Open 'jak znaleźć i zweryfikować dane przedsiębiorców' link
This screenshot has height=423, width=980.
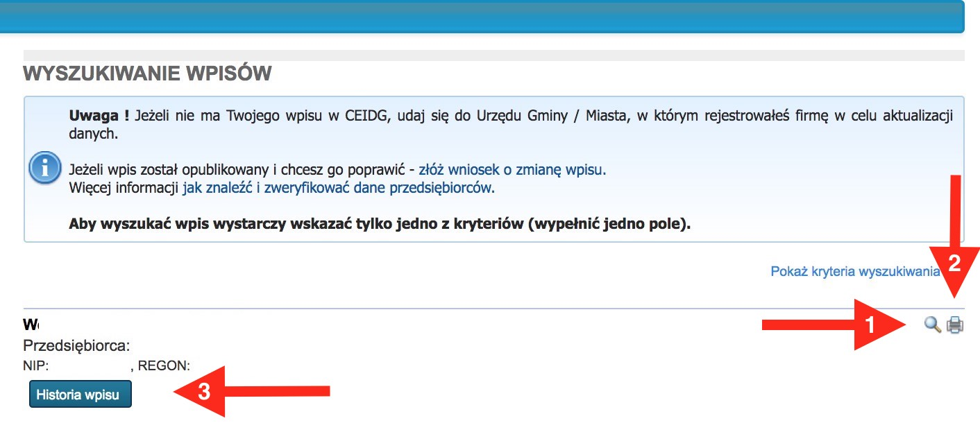tap(338, 187)
